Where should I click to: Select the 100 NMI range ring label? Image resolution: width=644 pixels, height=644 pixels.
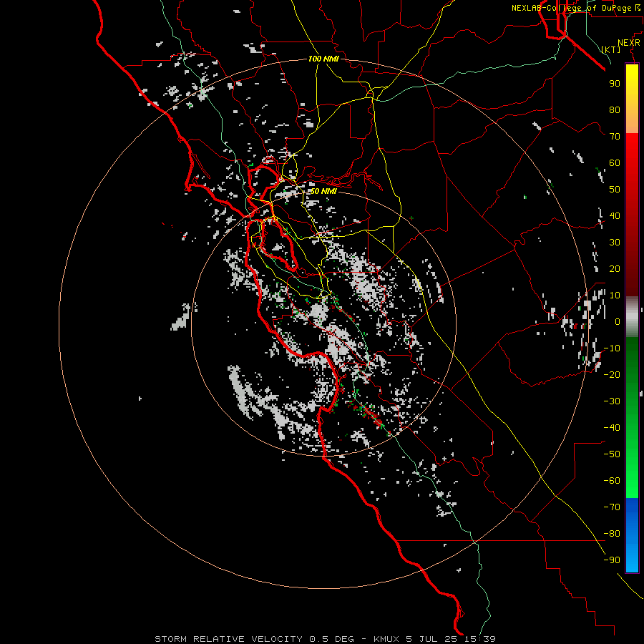tap(323, 59)
